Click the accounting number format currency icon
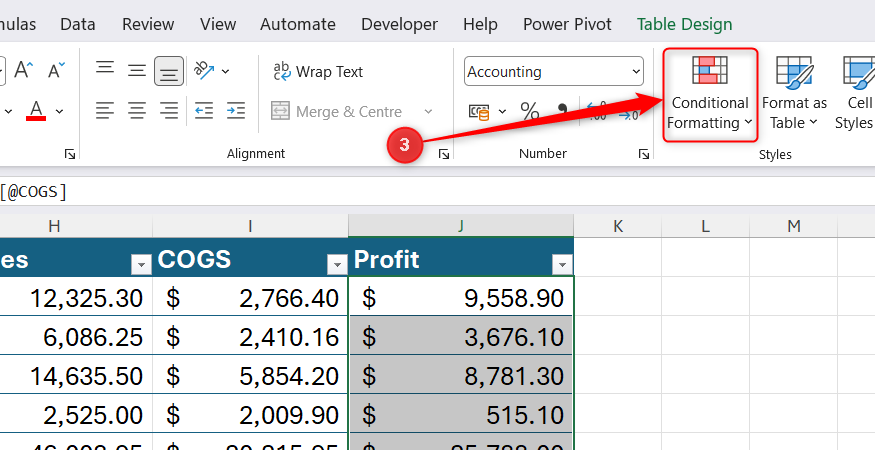 (479, 112)
